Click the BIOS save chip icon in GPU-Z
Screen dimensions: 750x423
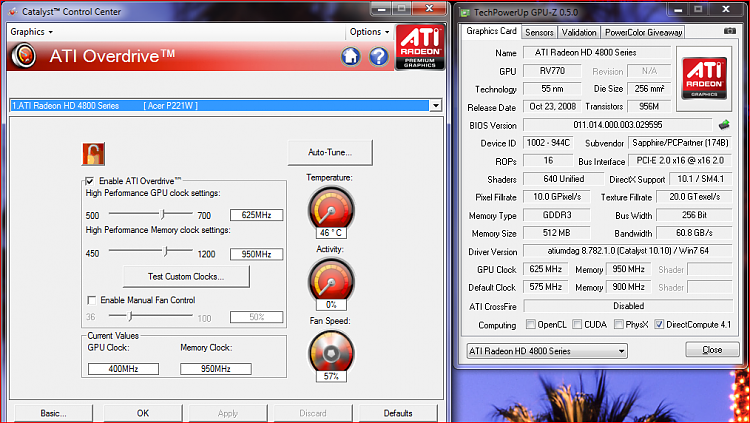click(724, 125)
